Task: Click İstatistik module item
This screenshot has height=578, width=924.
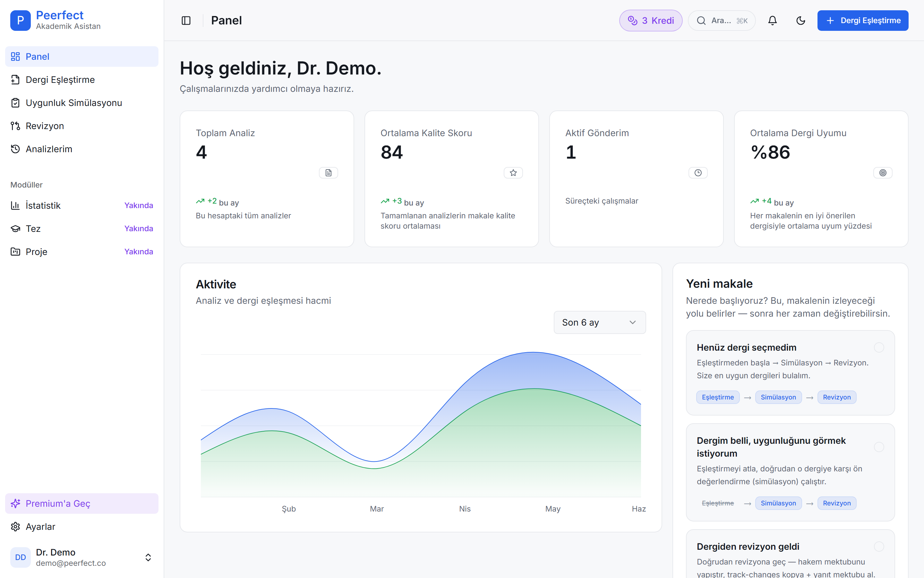Action: (x=82, y=205)
